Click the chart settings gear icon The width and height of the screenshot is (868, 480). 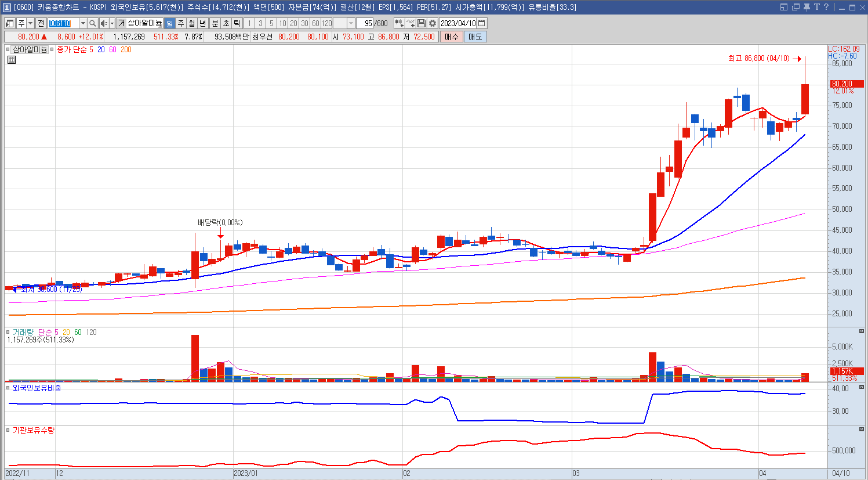(x=433, y=23)
